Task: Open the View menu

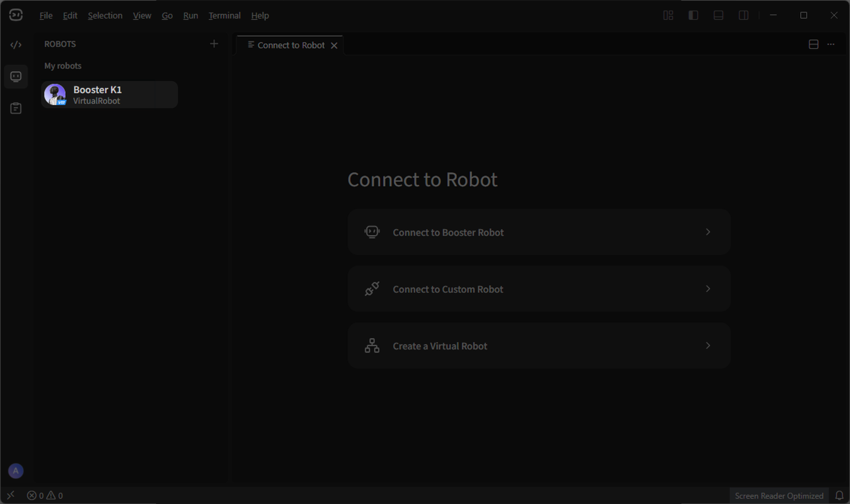Action: point(142,16)
